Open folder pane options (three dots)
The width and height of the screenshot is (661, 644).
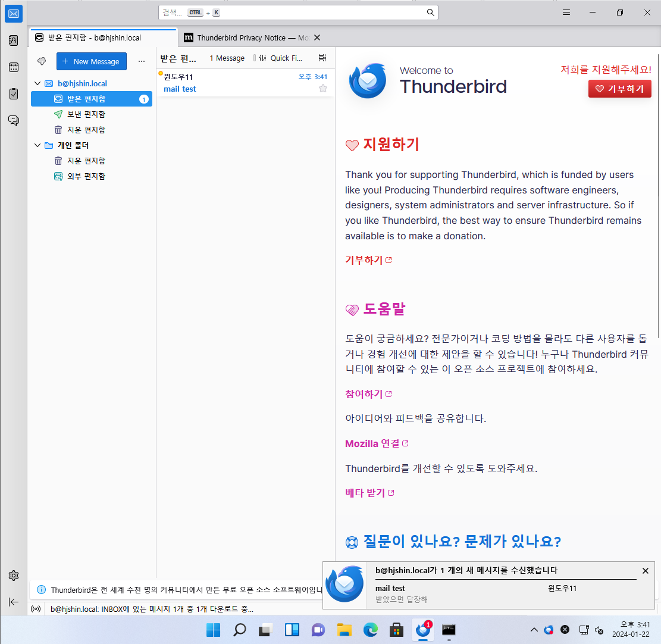tap(142, 61)
